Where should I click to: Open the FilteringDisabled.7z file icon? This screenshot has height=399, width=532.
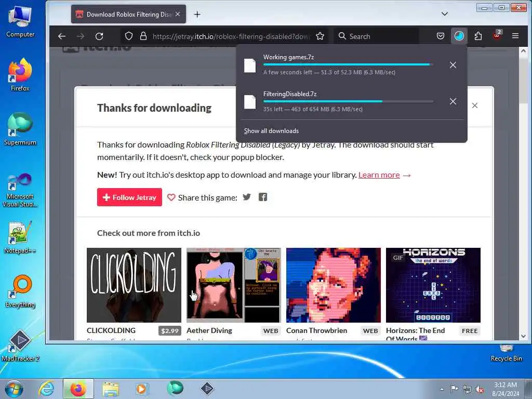point(250,102)
